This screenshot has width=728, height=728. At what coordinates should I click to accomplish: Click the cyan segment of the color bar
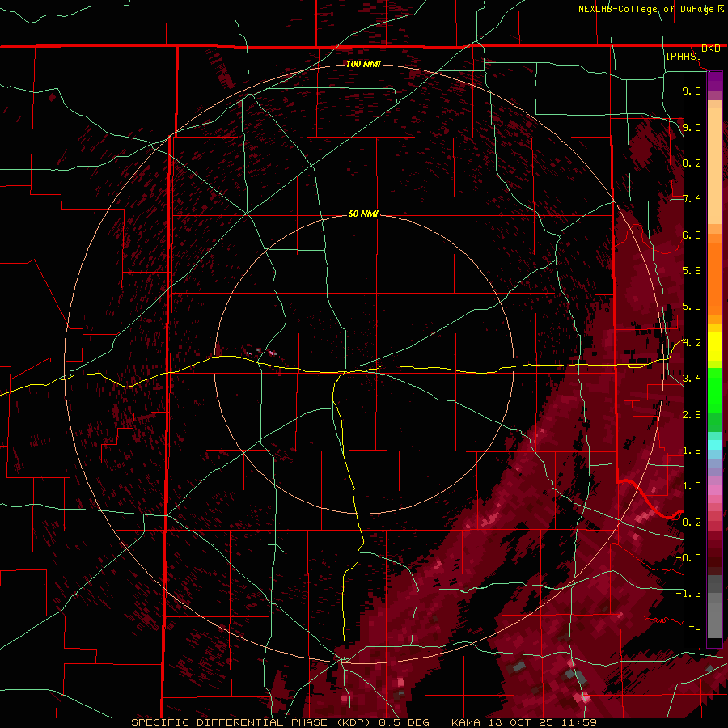pos(714,445)
